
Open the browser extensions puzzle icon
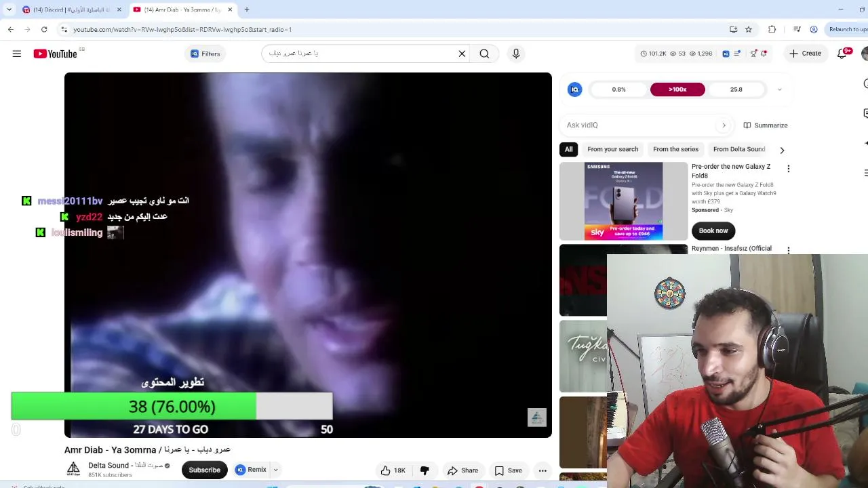772,29
